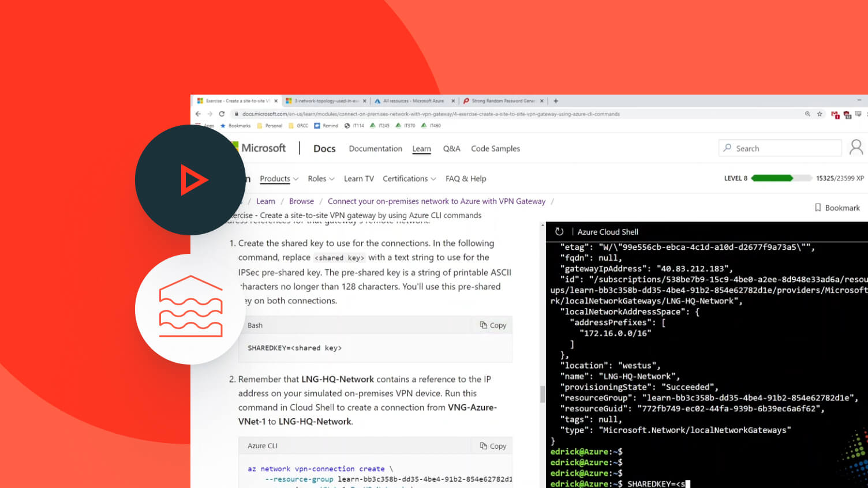Click the Level 8 XP progress bar
The width and height of the screenshot is (868, 488).
coord(772,178)
